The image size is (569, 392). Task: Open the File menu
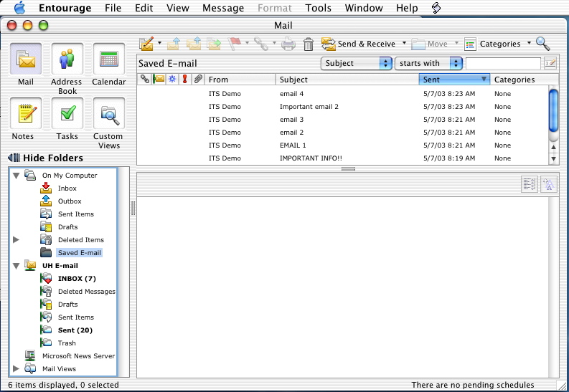[113, 8]
